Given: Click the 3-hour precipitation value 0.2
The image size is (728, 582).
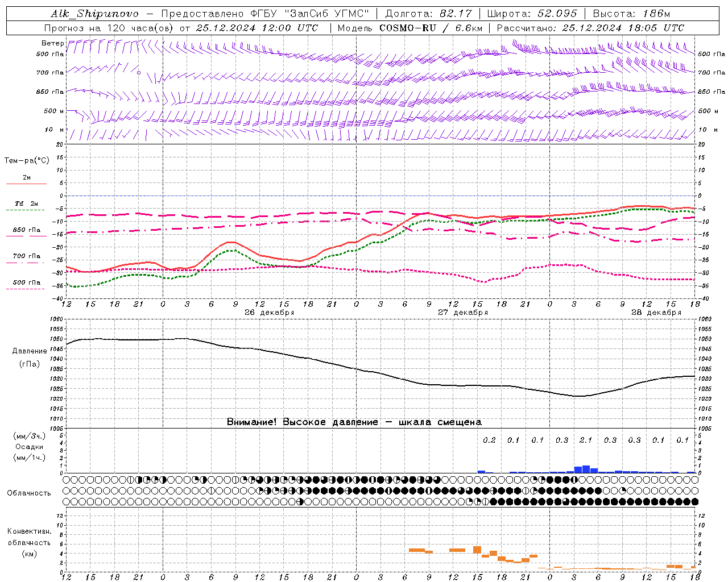Looking at the screenshot, I should [x=489, y=440].
